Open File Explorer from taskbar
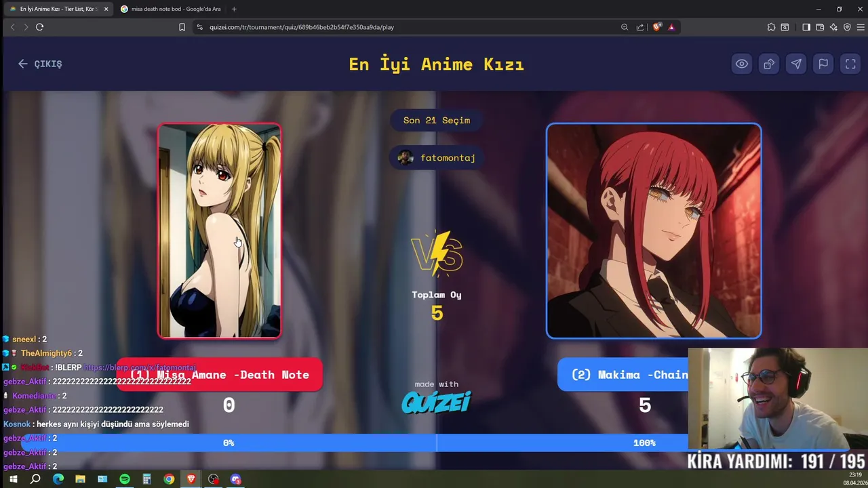 [x=80, y=479]
